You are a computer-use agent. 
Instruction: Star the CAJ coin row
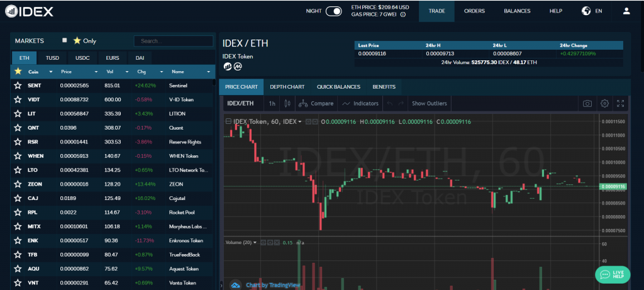[18, 198]
